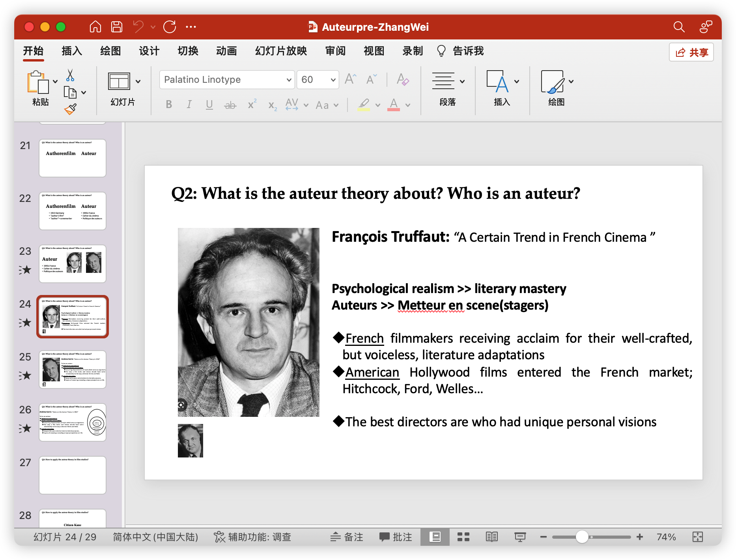Apply the yellow highlight color

pyautogui.click(x=364, y=105)
